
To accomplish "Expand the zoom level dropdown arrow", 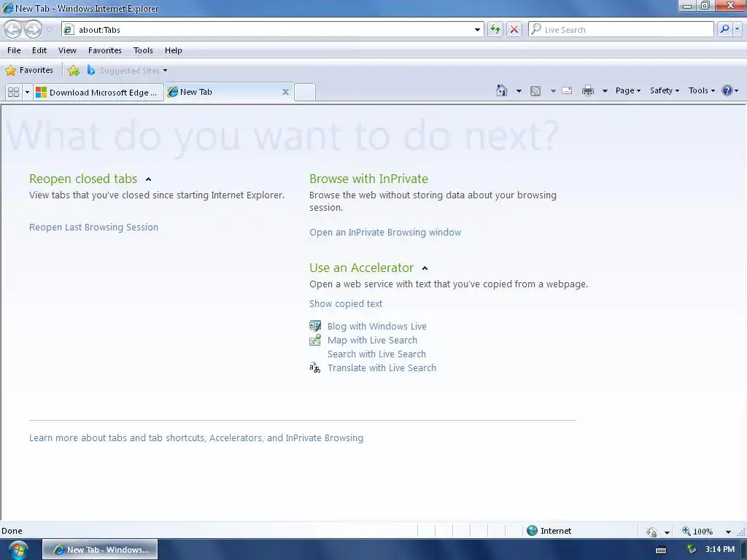I will pyautogui.click(x=728, y=532).
